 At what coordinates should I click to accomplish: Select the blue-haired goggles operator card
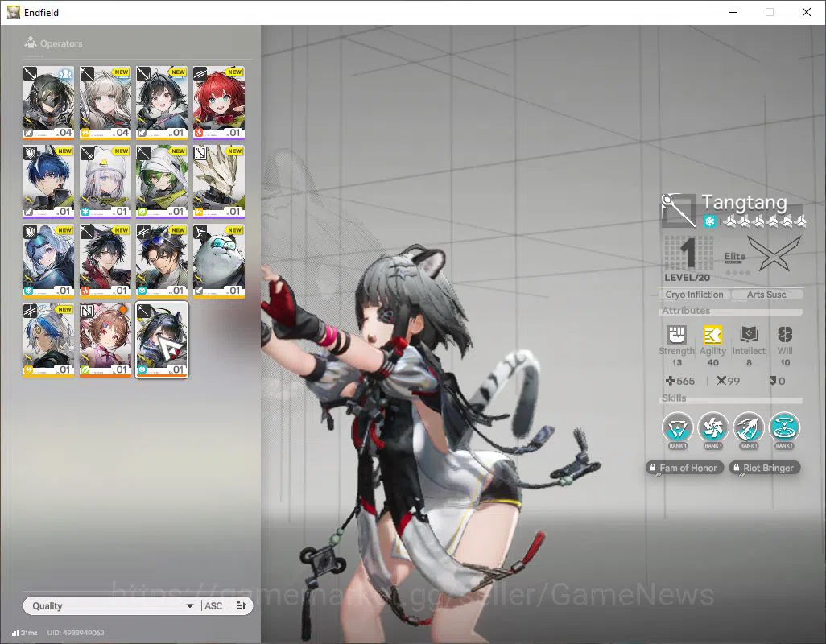pos(48,261)
